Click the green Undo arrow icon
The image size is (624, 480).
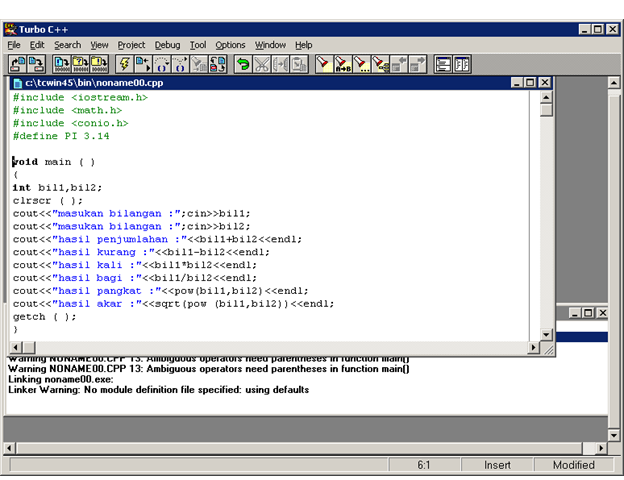[243, 64]
